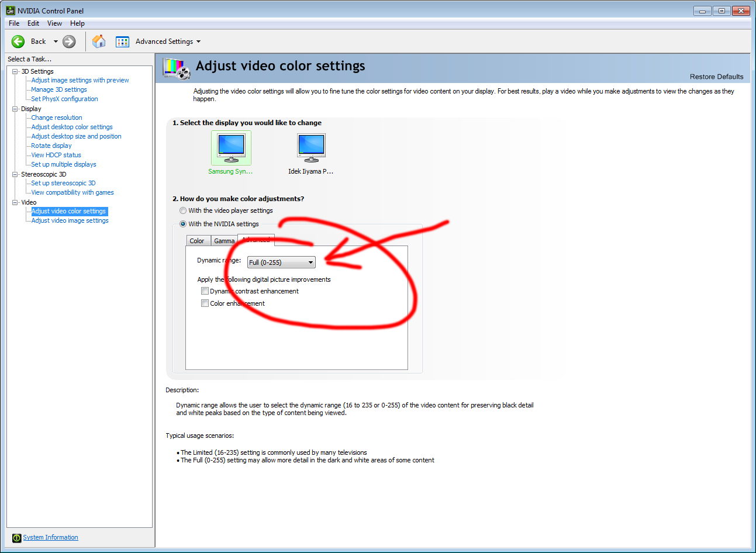Click NVIDIA Control Panel title bar icon
Viewport: 756px width, 553px height.
click(x=10, y=11)
